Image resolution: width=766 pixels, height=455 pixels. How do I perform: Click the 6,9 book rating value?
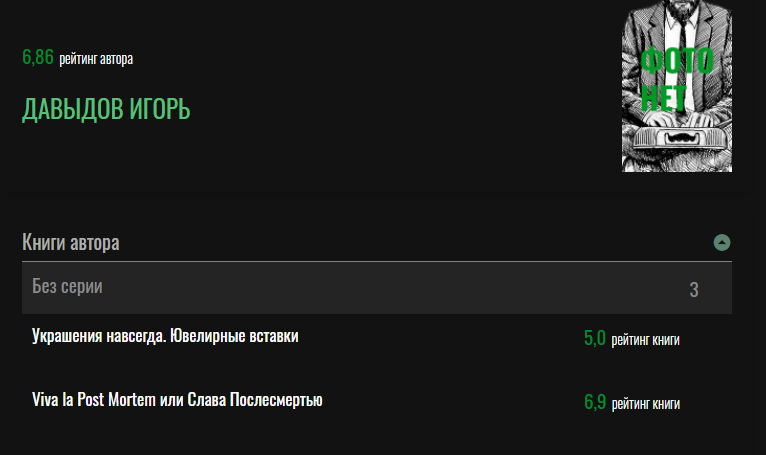[x=594, y=403]
